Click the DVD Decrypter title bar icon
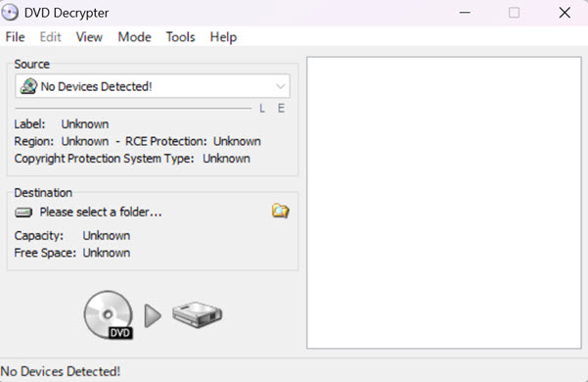This screenshot has height=382, width=588. (x=10, y=13)
